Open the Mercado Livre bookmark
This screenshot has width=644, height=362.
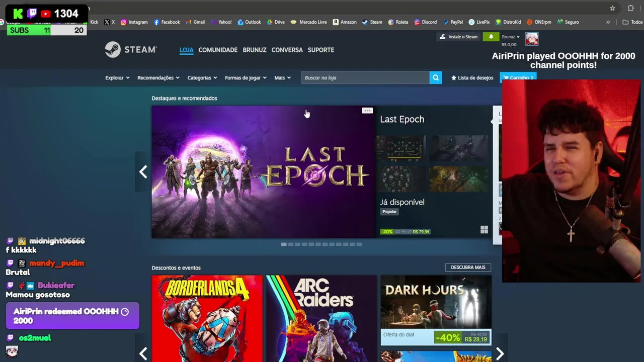[309, 22]
